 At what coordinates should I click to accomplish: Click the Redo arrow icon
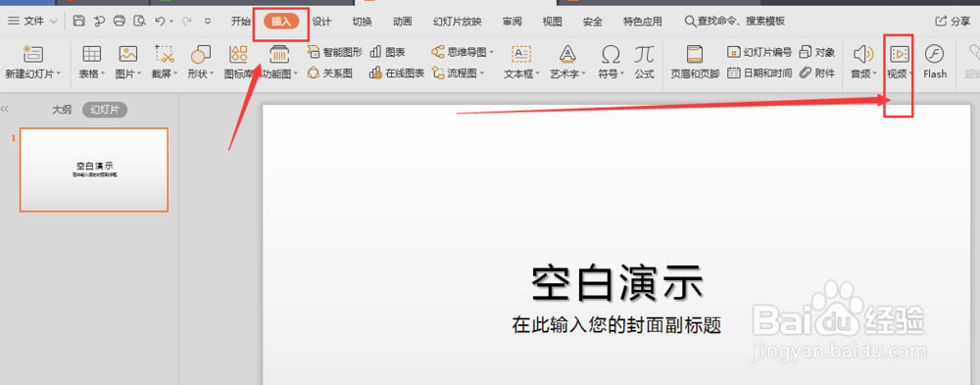pos(185,22)
